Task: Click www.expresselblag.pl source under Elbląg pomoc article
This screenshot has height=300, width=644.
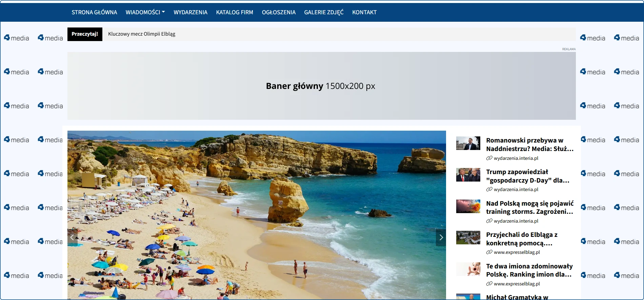Action: [x=517, y=252]
